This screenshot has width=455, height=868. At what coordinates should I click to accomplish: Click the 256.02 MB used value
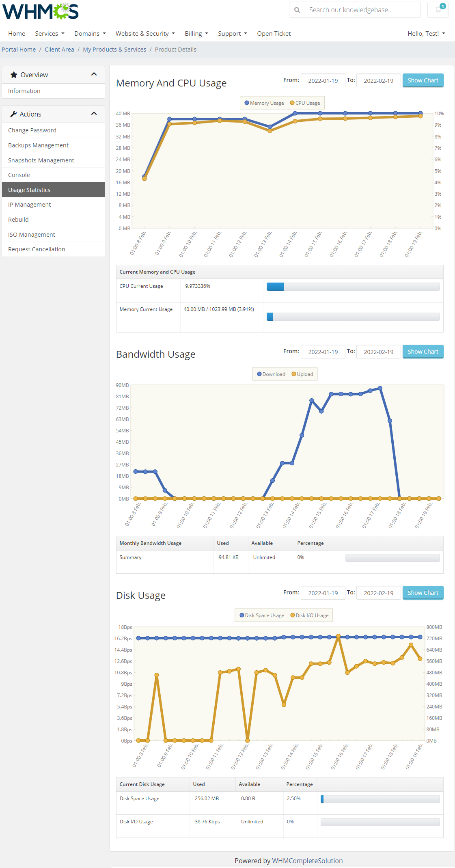click(x=207, y=799)
